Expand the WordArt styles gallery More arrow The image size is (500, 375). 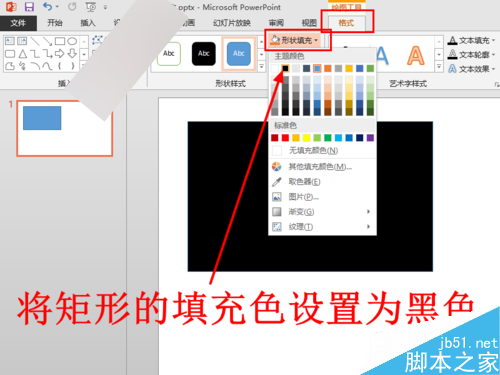click(439, 66)
